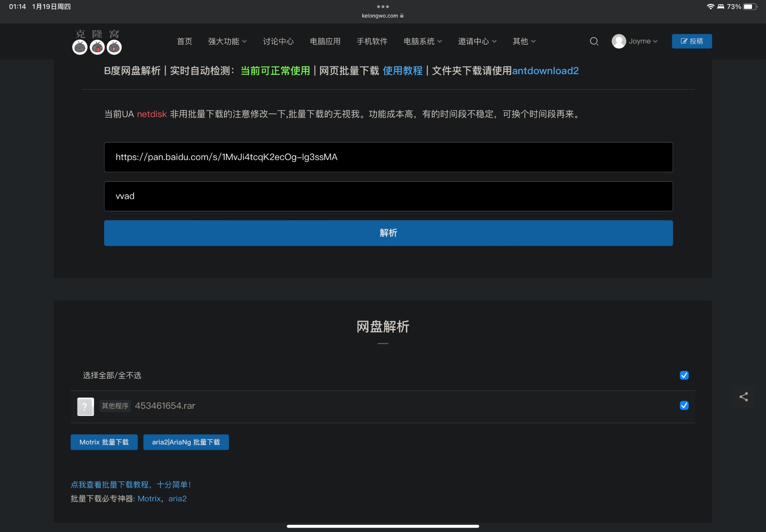
Task: Go to 首页 in the navigation
Action: 184,41
